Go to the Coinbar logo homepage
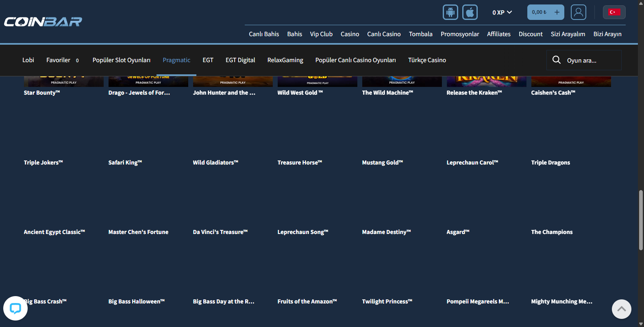The image size is (644, 327). 43,22
